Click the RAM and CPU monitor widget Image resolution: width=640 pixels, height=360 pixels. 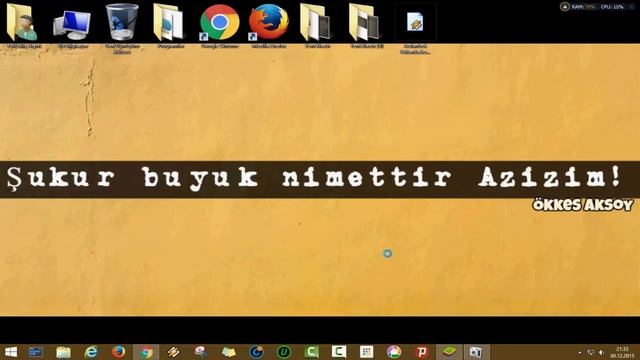(597, 7)
